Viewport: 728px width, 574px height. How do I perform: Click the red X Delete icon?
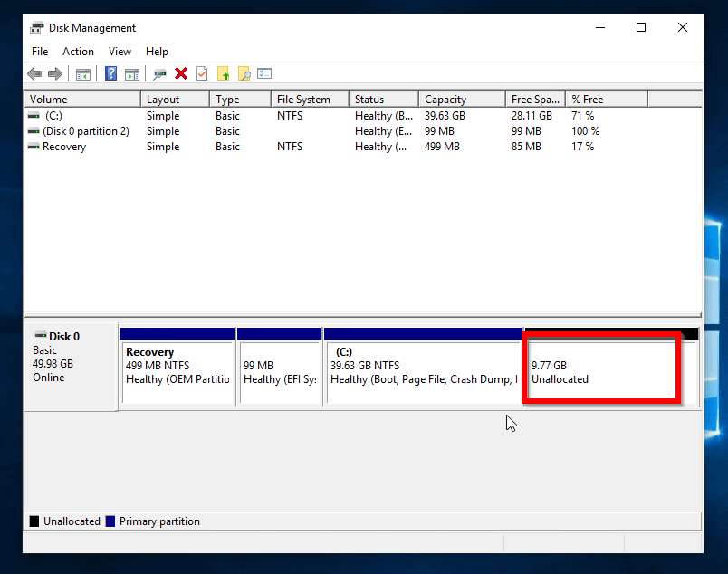[181, 74]
